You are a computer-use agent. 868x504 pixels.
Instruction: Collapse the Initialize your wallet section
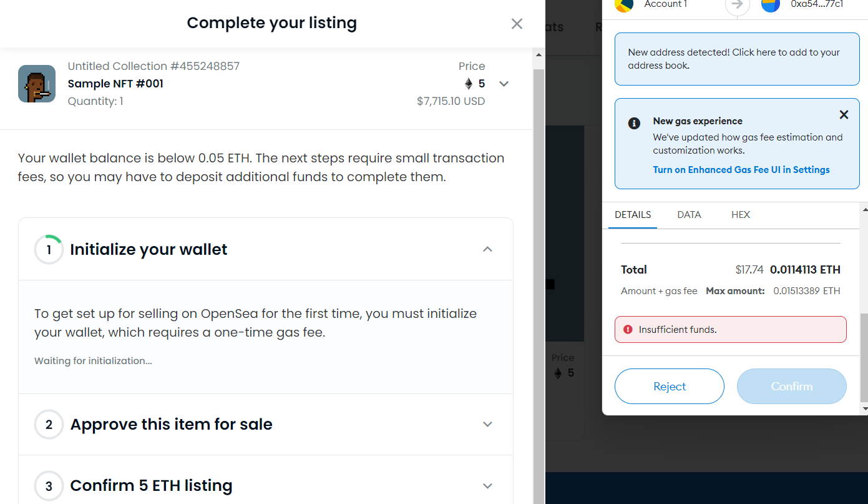pos(487,249)
